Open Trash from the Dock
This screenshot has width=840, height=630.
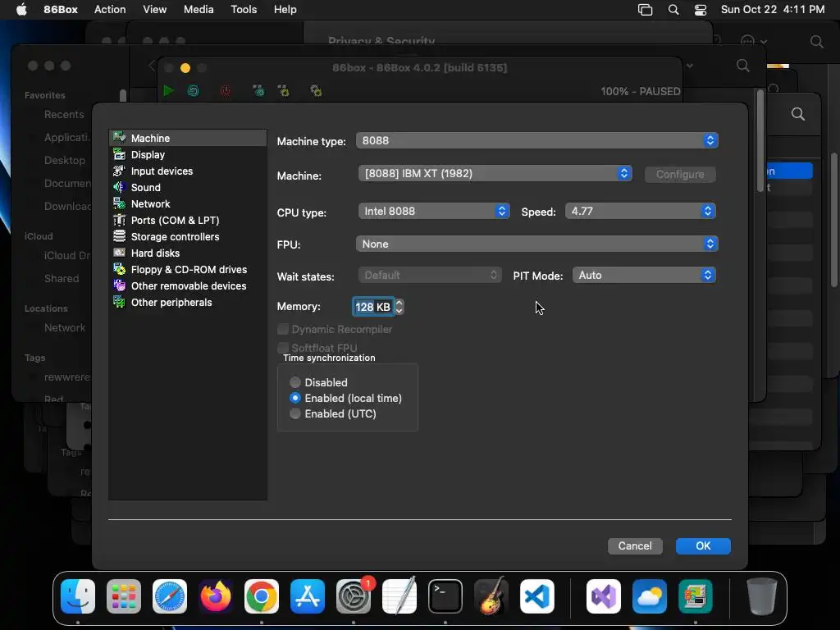pyautogui.click(x=762, y=596)
